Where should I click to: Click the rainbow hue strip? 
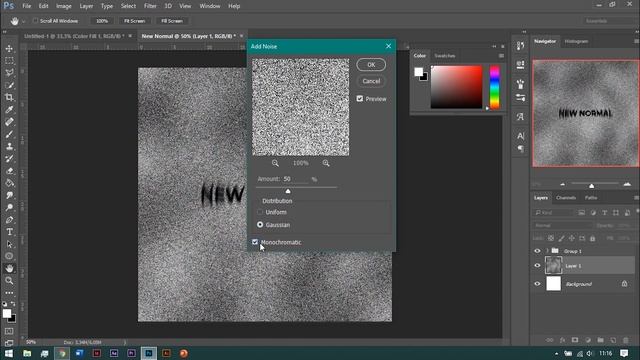click(x=494, y=87)
